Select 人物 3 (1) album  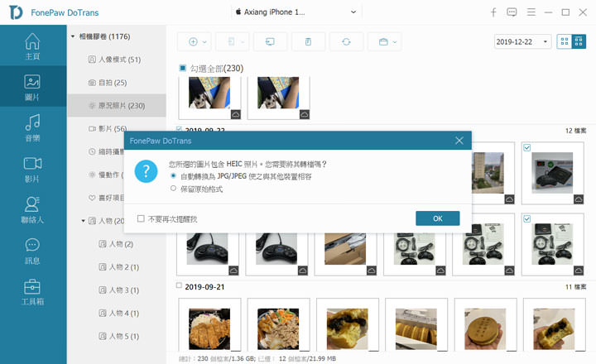tap(119, 290)
